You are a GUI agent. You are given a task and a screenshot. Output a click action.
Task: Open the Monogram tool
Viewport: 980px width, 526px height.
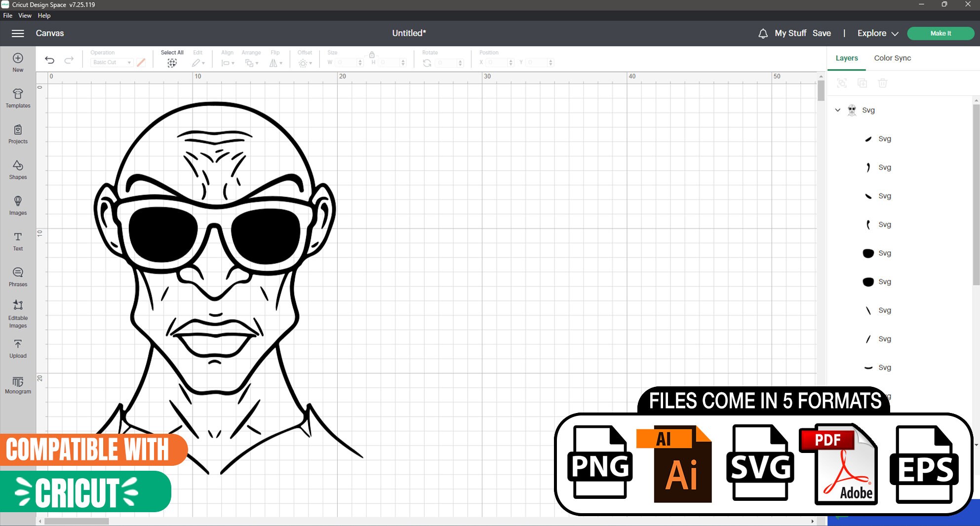click(18, 385)
